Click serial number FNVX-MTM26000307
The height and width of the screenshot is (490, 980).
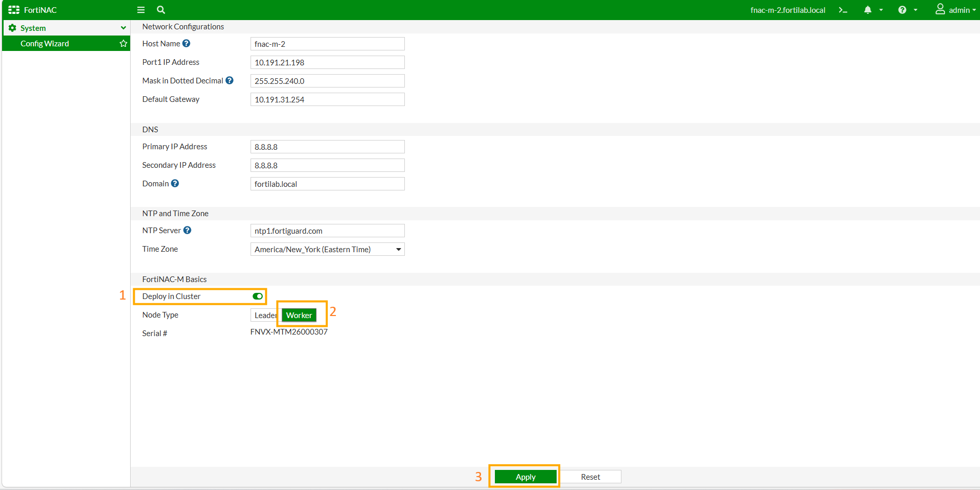click(x=289, y=331)
